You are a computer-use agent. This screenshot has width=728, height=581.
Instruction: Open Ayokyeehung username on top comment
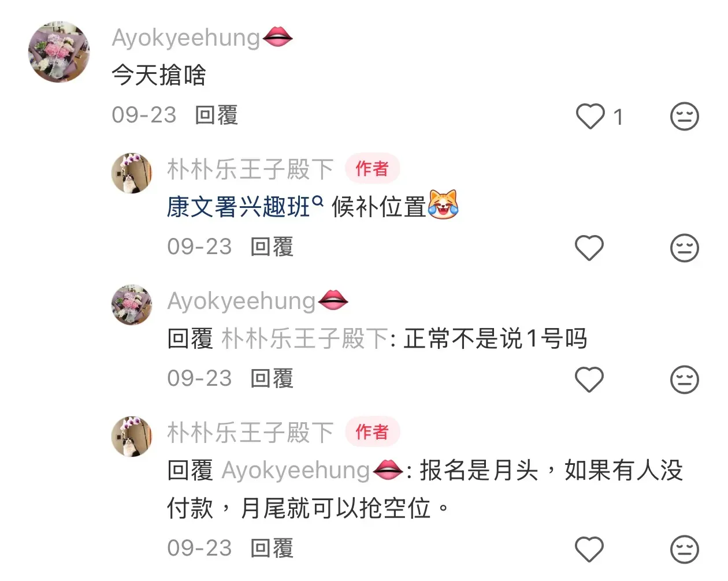click(x=186, y=38)
